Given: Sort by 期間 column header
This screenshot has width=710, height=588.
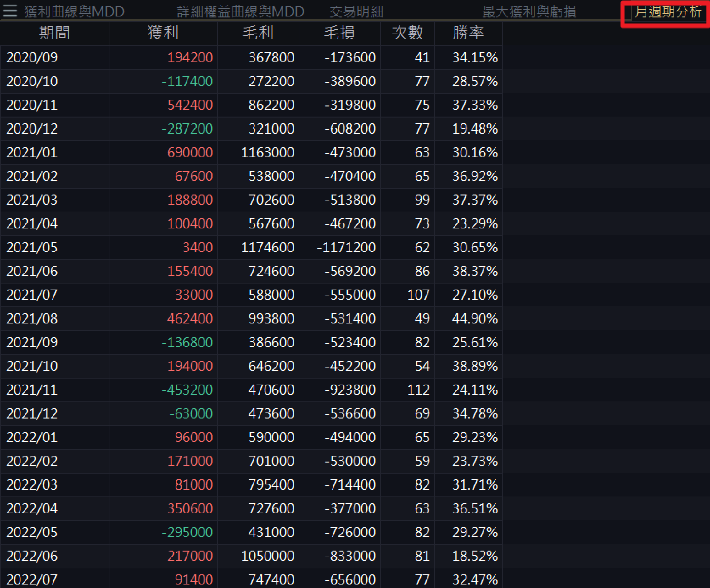Looking at the screenshot, I should tap(54, 33).
